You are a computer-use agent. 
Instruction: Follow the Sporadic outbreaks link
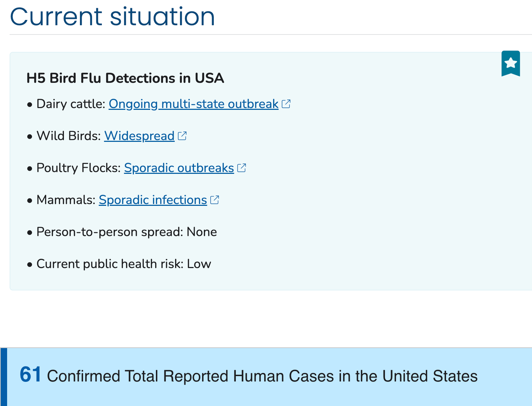(179, 168)
